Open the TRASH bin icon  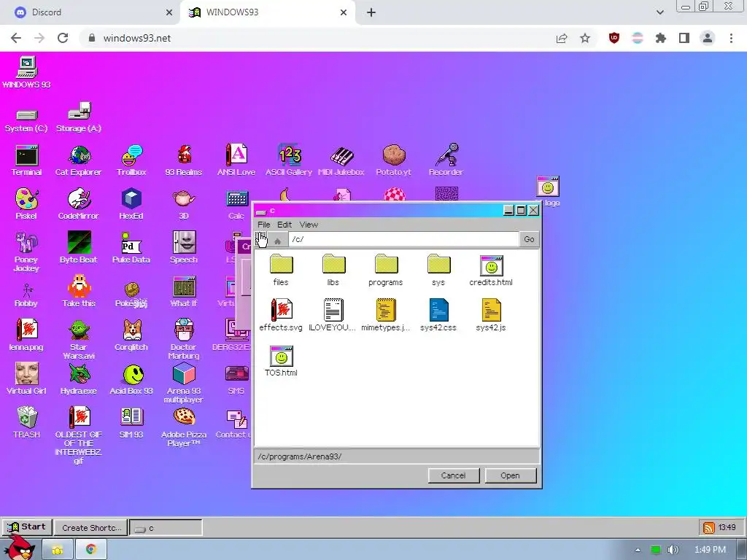coord(27,423)
